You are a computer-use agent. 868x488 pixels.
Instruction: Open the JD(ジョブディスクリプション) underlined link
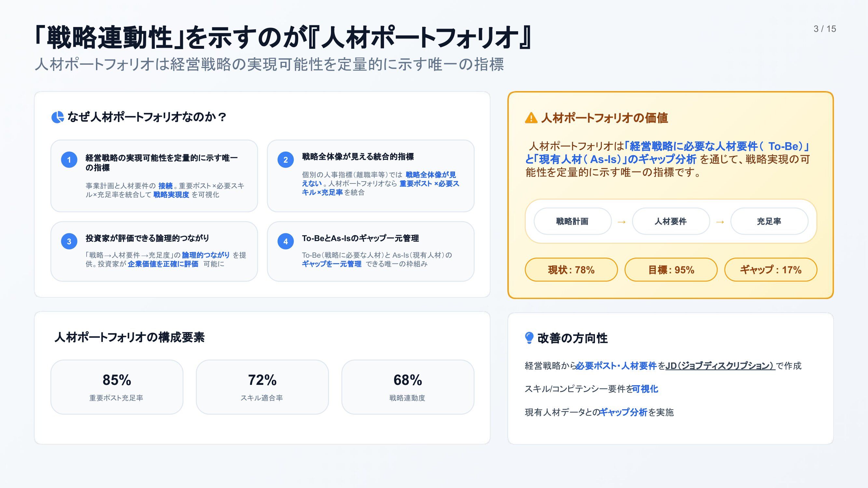point(720,366)
